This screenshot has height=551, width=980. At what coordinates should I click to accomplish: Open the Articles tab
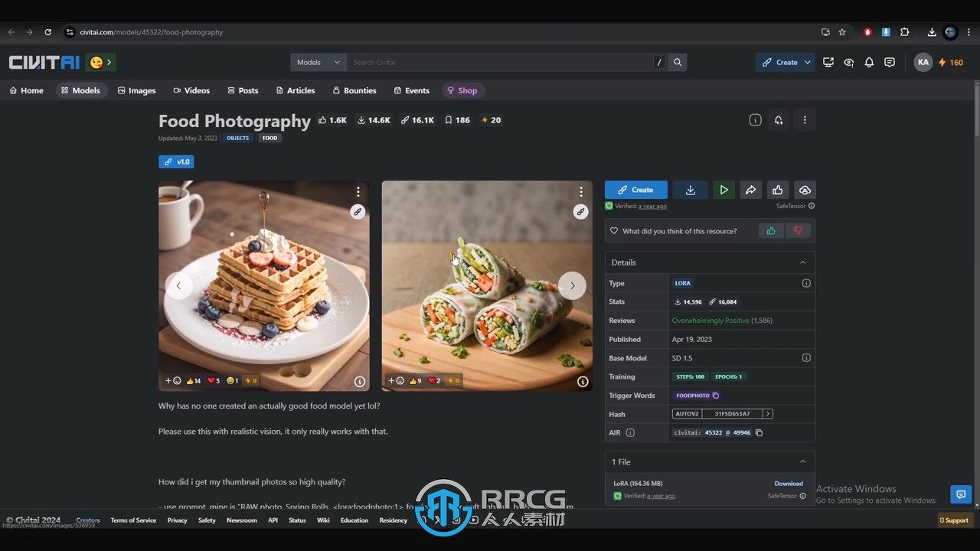pos(296,90)
